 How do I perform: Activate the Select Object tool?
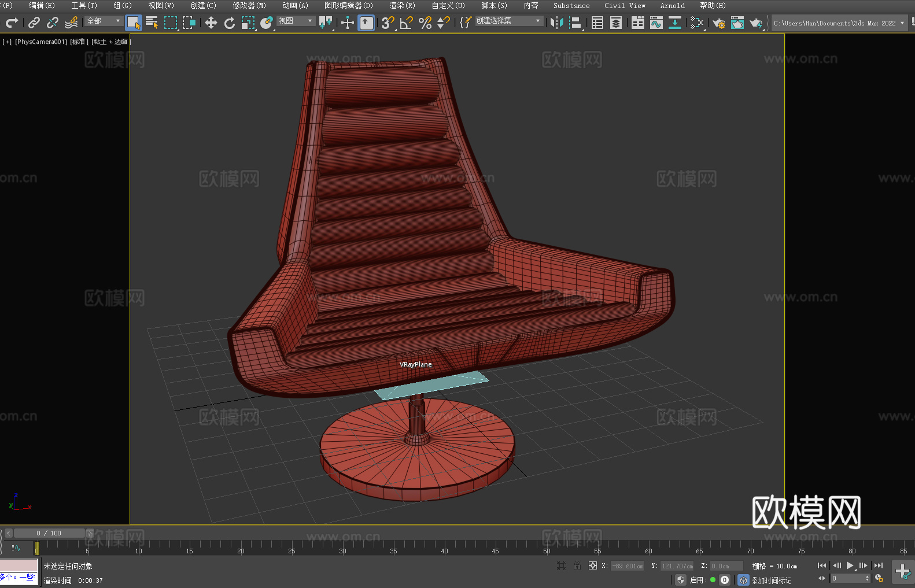[x=134, y=23]
